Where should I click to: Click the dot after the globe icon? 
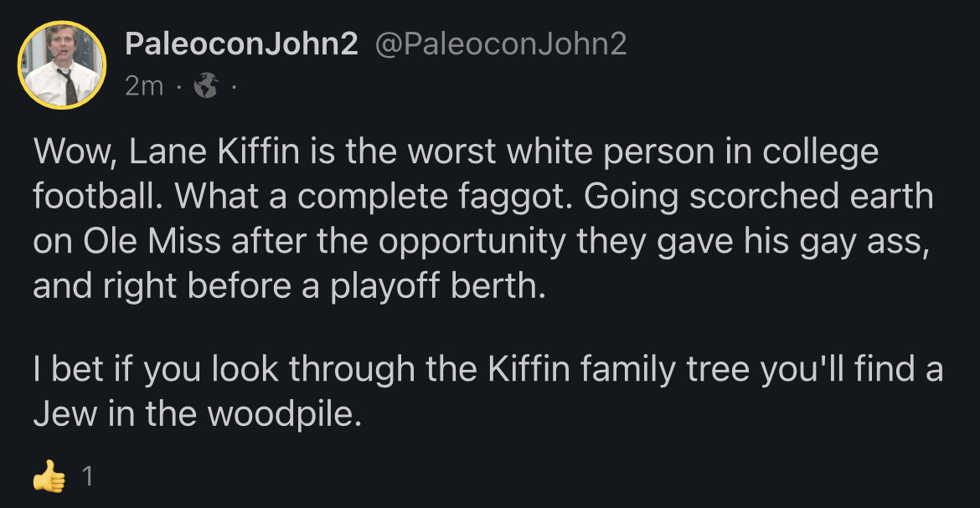[232, 85]
